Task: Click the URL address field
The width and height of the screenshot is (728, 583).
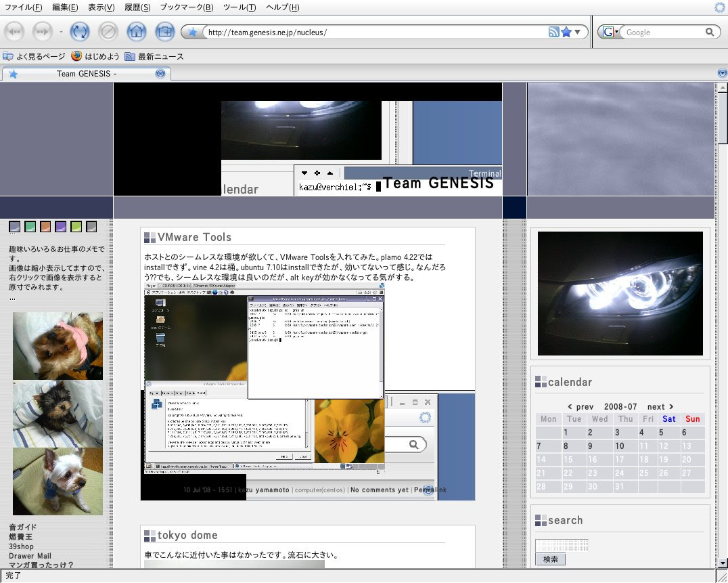Action: (x=376, y=32)
